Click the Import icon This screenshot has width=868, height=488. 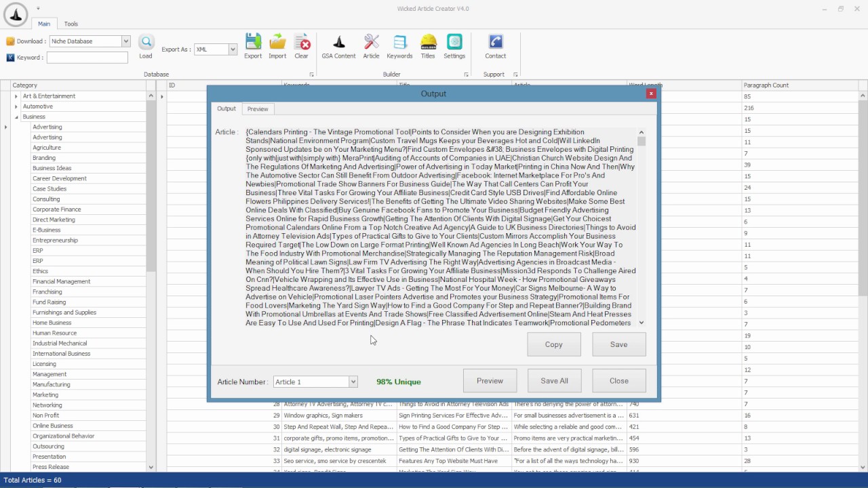tap(277, 47)
